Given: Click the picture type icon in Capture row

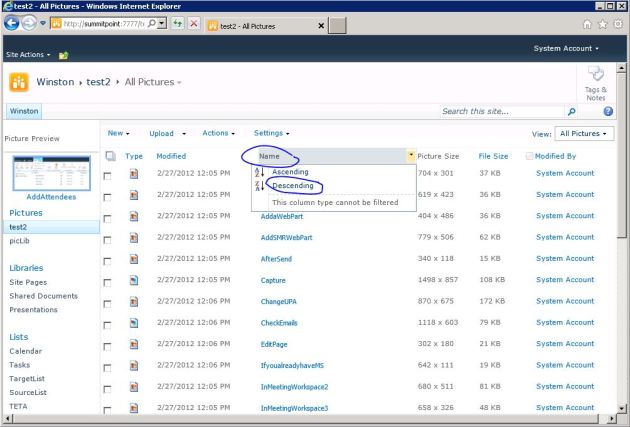Looking at the screenshot, I should click(x=133, y=280).
